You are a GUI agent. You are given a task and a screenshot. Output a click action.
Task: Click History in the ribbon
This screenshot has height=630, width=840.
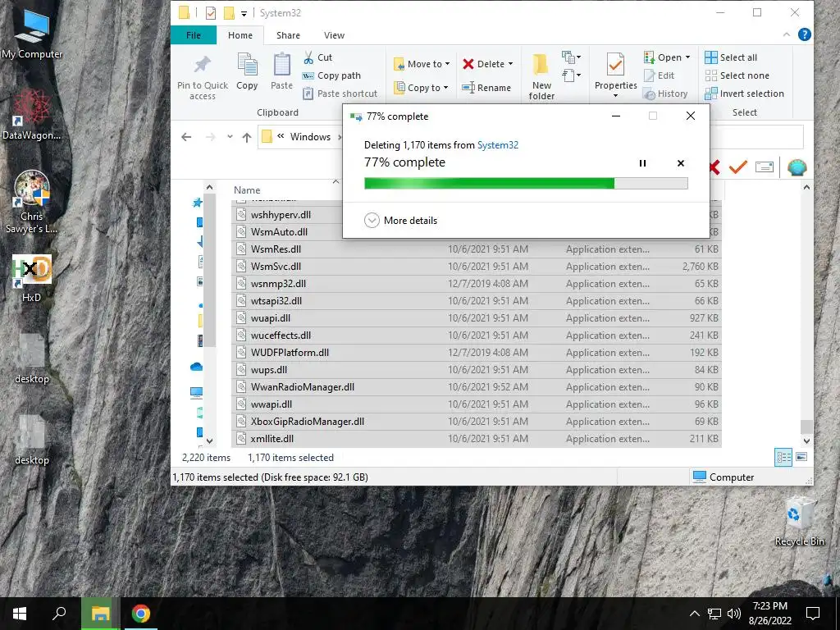point(665,94)
